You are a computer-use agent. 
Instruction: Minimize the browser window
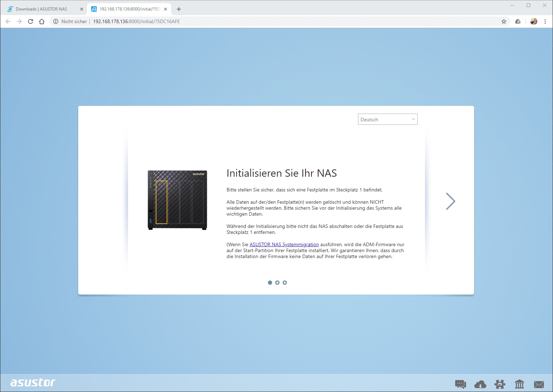tap(512, 5)
